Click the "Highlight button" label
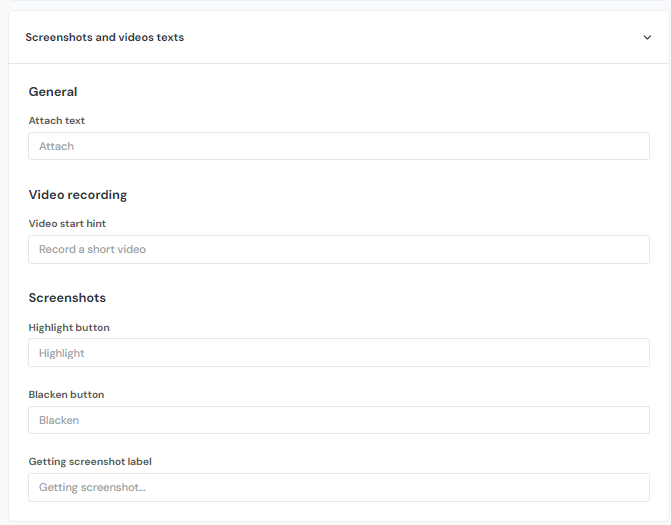This screenshot has height=525, width=671. point(69,328)
